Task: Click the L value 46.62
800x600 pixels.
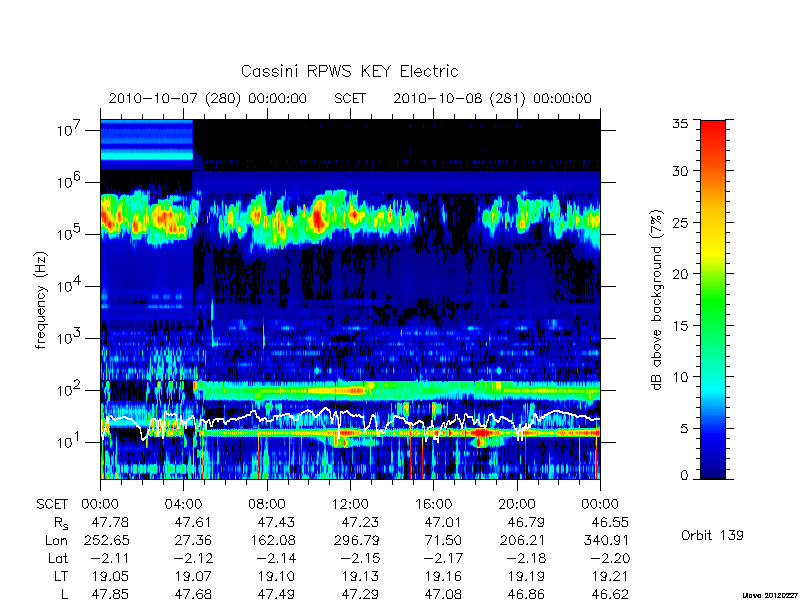Action: click(x=609, y=594)
